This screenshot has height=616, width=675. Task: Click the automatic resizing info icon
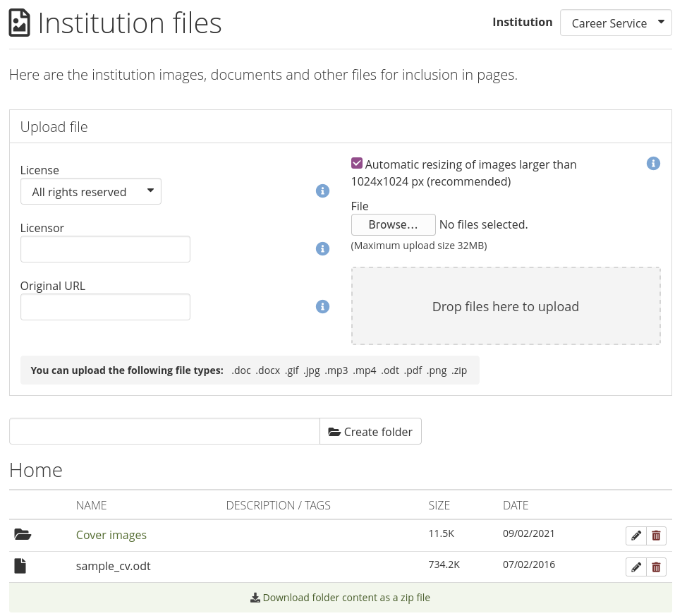coord(653,164)
